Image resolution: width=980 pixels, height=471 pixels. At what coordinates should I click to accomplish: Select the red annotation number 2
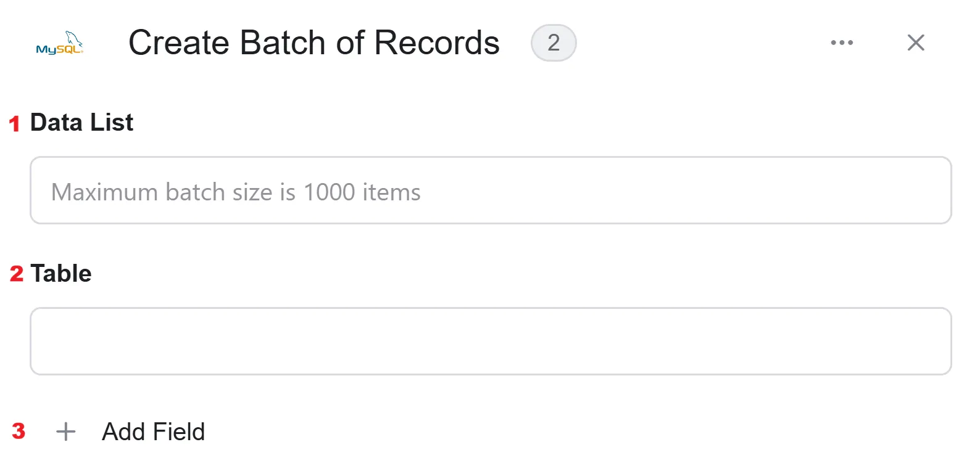tap(17, 274)
